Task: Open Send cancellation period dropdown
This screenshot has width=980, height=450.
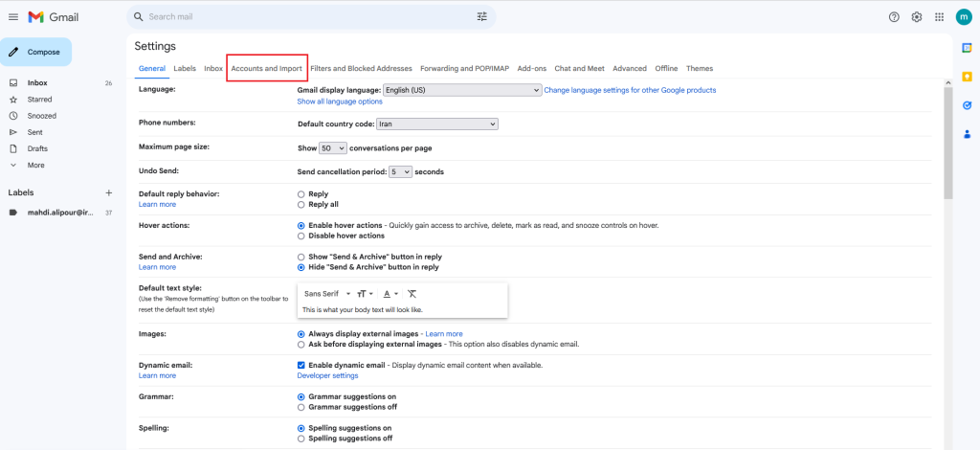Action: coord(400,171)
